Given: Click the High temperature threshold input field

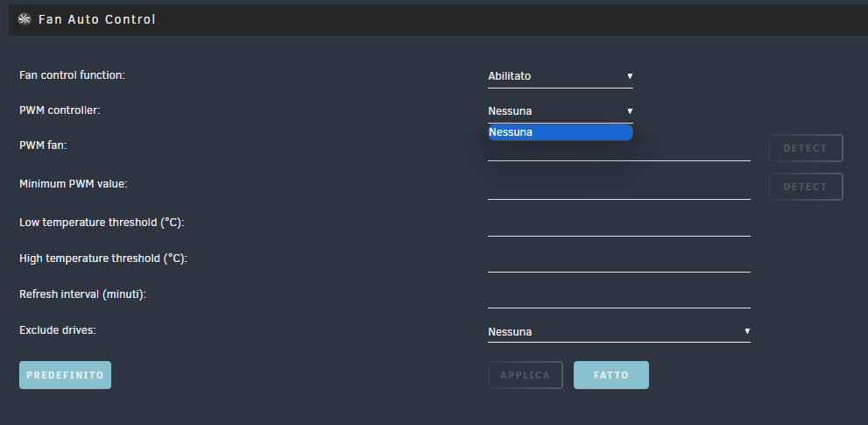Looking at the screenshot, I should 619,260.
